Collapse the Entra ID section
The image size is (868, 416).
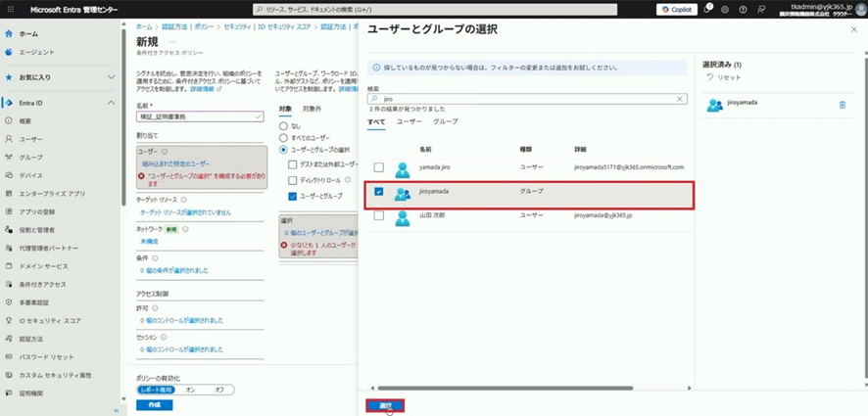click(112, 103)
